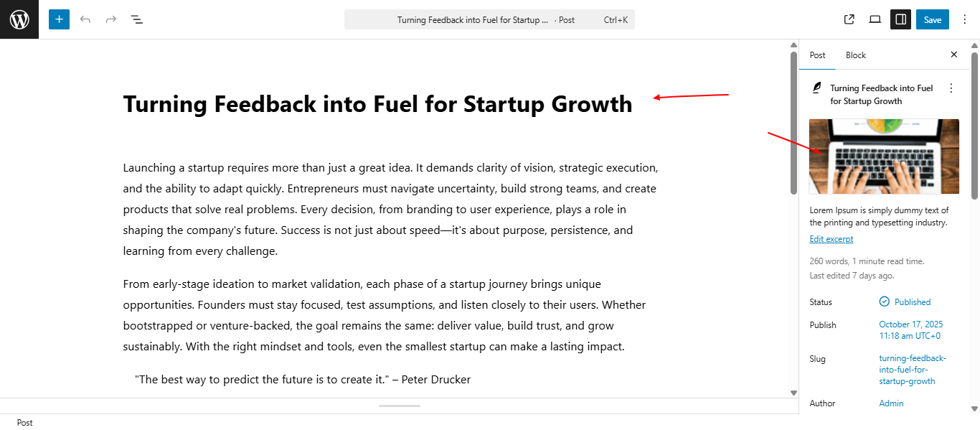The height and width of the screenshot is (430, 980).
Task: Click the Undo arrow icon
Action: tap(85, 19)
